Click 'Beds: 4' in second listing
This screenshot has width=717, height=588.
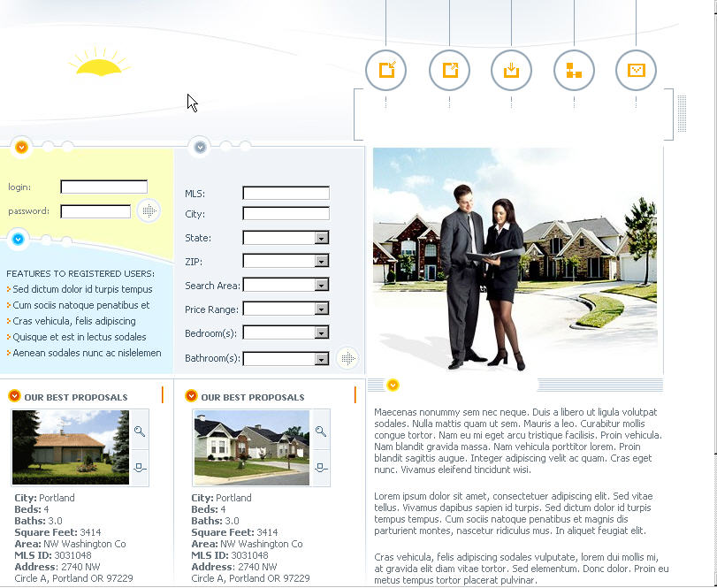point(209,509)
